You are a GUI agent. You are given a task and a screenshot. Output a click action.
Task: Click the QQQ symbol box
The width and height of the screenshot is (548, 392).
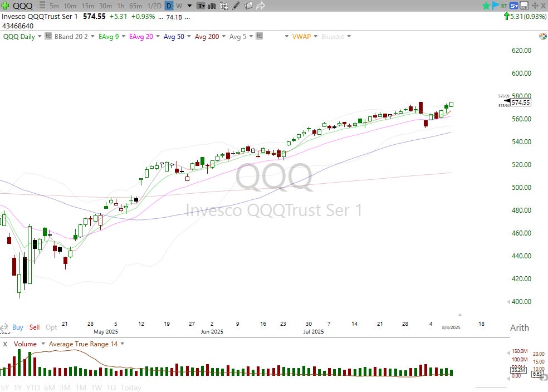(23, 6)
